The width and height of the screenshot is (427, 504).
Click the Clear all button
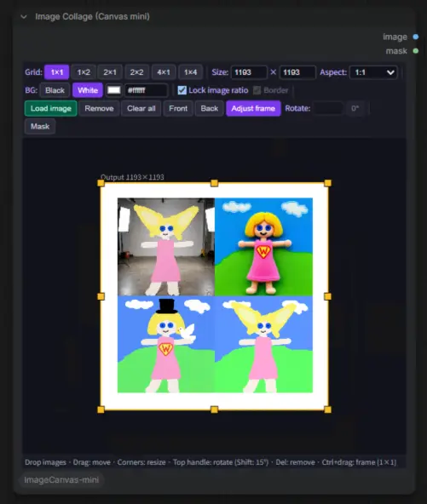point(141,108)
